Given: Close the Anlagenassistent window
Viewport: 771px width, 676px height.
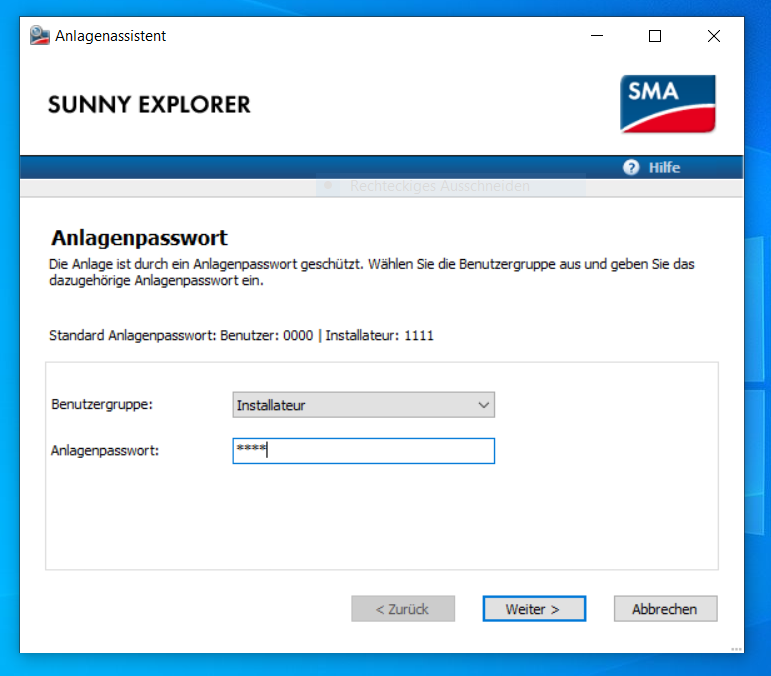Looking at the screenshot, I should [x=713, y=36].
